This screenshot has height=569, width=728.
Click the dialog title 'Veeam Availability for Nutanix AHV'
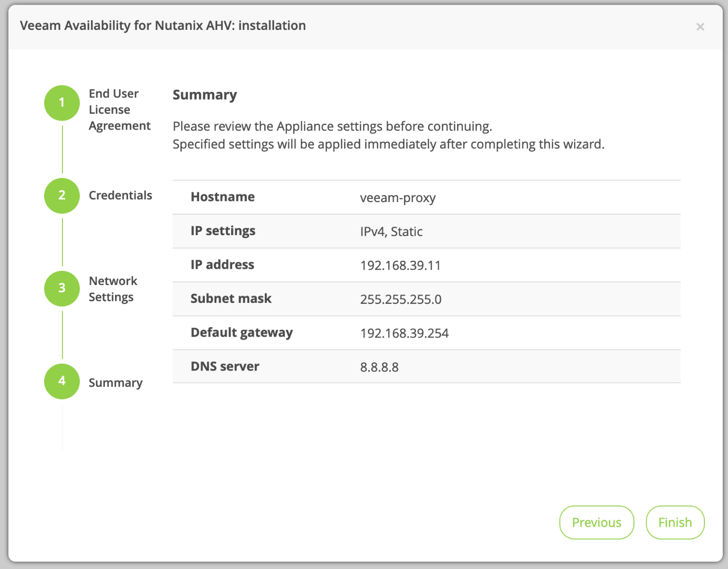tap(163, 26)
